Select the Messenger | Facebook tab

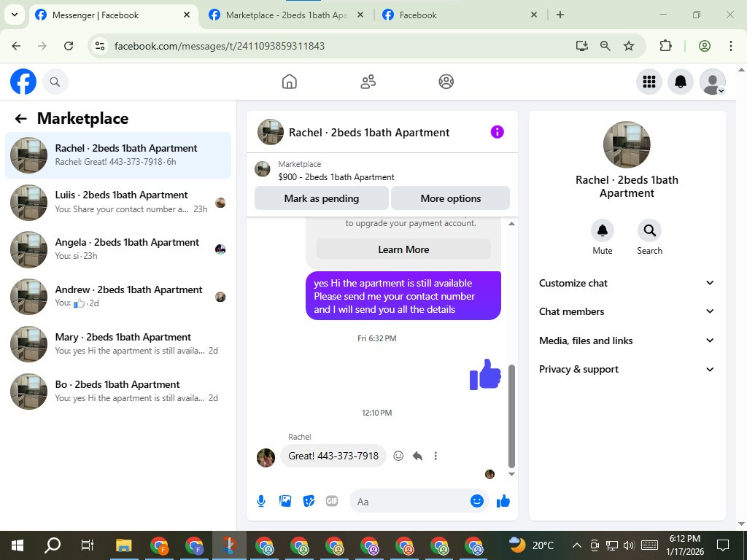113,15
